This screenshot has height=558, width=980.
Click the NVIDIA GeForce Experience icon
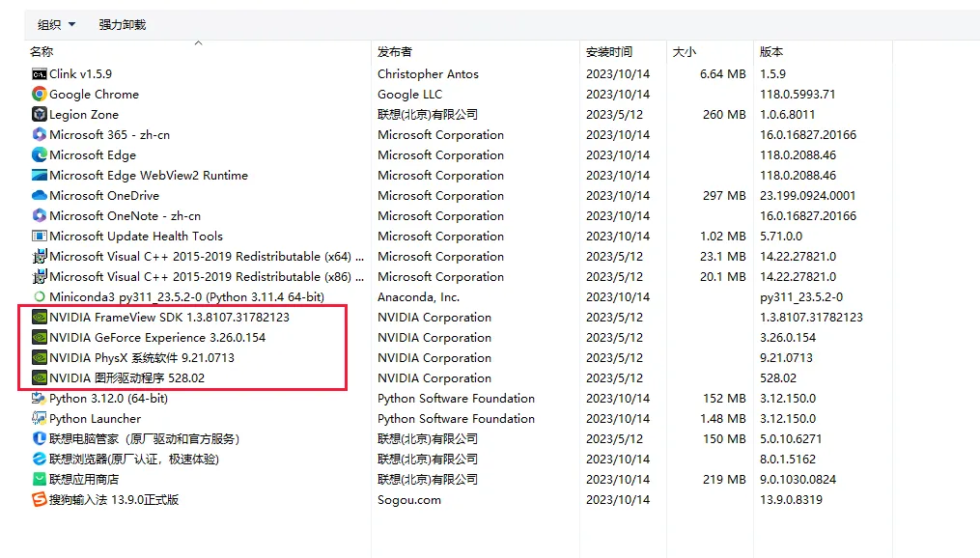tap(40, 337)
